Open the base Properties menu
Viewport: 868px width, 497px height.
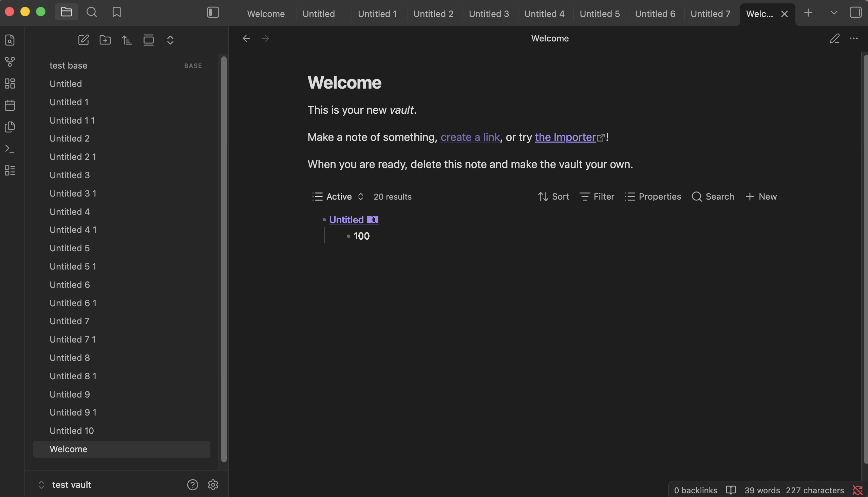tap(653, 197)
